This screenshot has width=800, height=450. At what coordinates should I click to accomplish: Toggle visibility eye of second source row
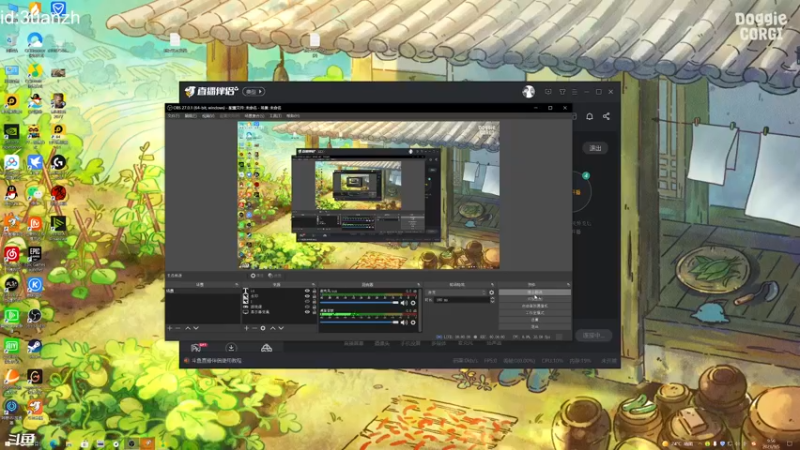pos(307,296)
